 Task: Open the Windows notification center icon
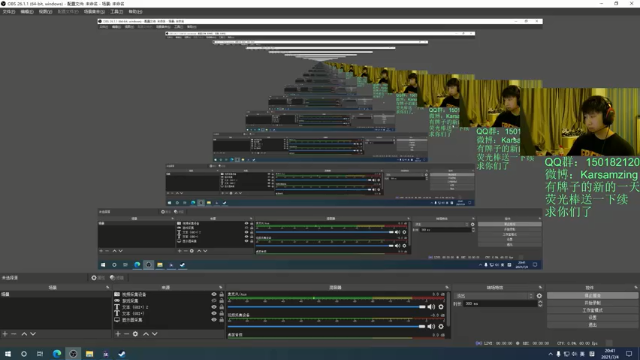[x=629, y=353]
